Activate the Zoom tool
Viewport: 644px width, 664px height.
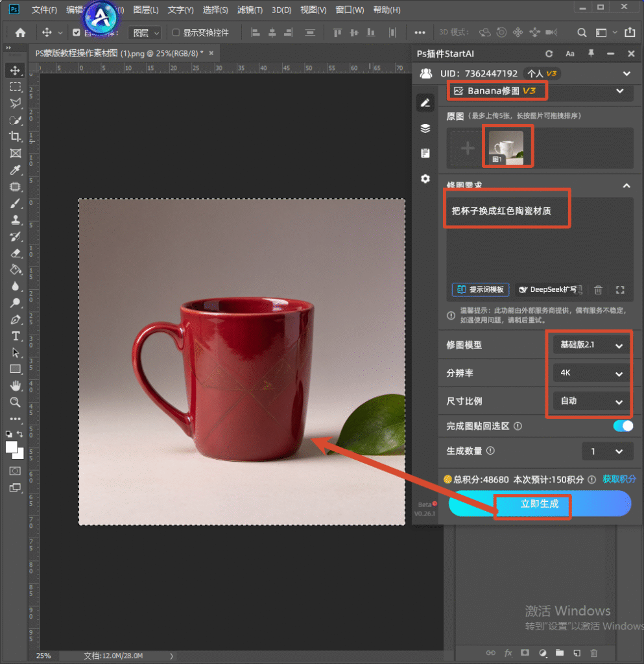pyautogui.click(x=16, y=402)
